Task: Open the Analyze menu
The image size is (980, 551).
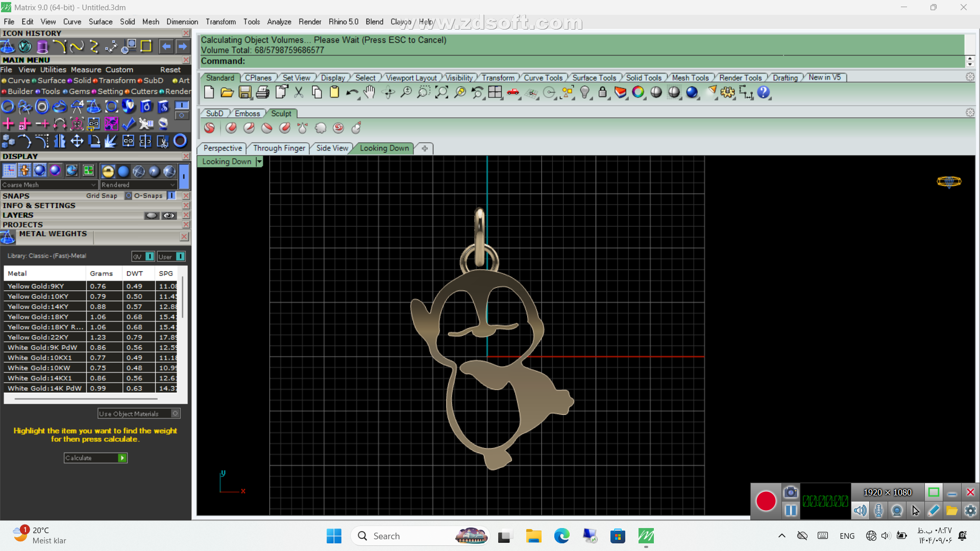Action: point(279,21)
